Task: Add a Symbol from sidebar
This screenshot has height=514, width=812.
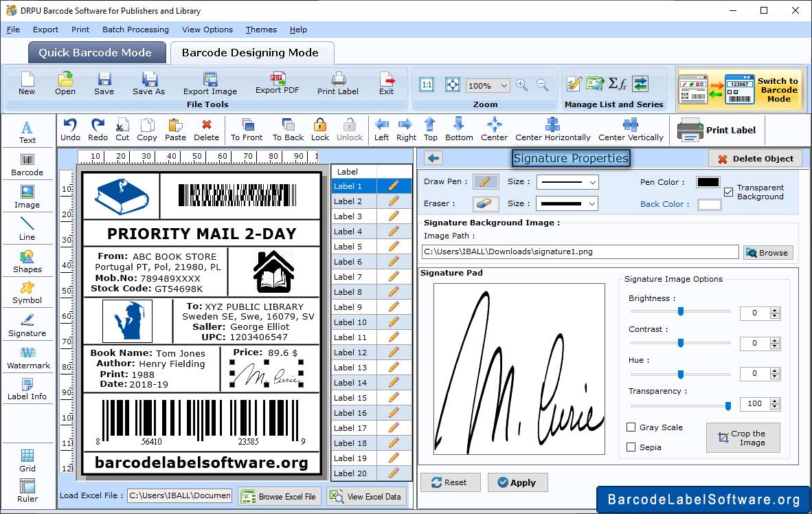Action: [x=27, y=293]
